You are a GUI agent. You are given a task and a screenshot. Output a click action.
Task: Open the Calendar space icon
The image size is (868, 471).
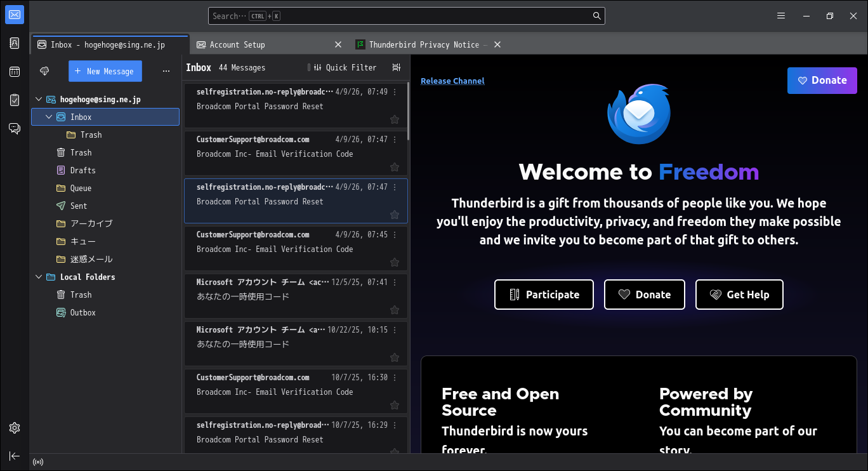[x=15, y=72]
